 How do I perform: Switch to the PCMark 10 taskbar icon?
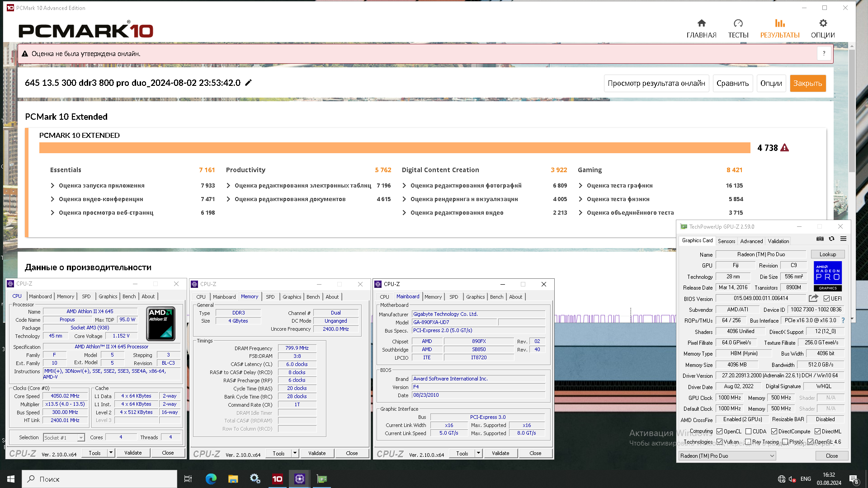pyautogui.click(x=277, y=479)
